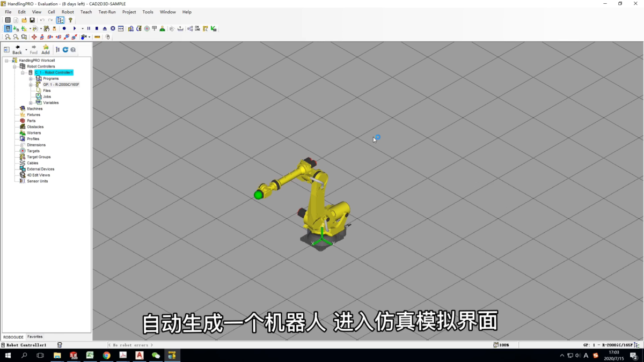Select 4D Edit Views tree item
The image size is (644, 362).
[x=38, y=175]
